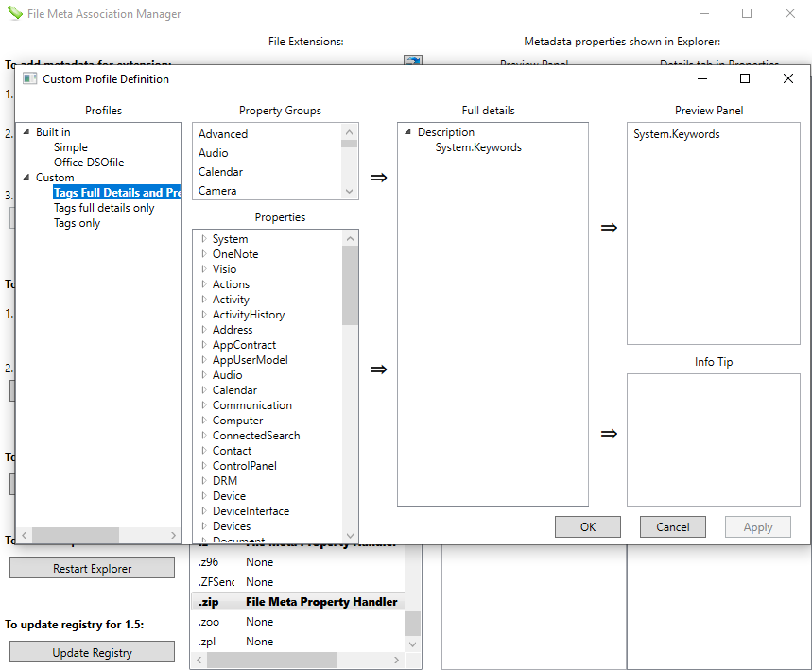
Task: Expand the System node in Properties
Action: (x=204, y=238)
